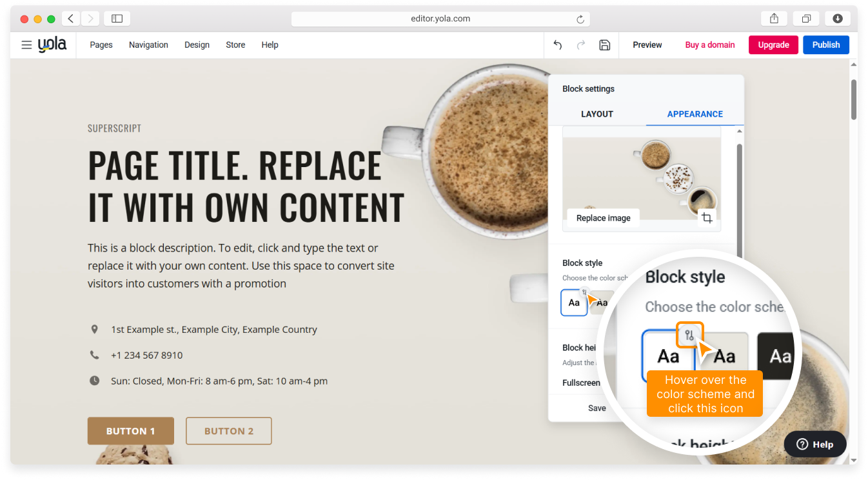Click the Buy a domain link
The image size is (868, 480).
click(709, 45)
